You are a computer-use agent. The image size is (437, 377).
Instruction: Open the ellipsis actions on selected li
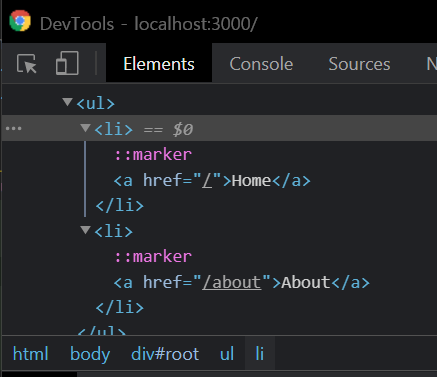(14, 128)
